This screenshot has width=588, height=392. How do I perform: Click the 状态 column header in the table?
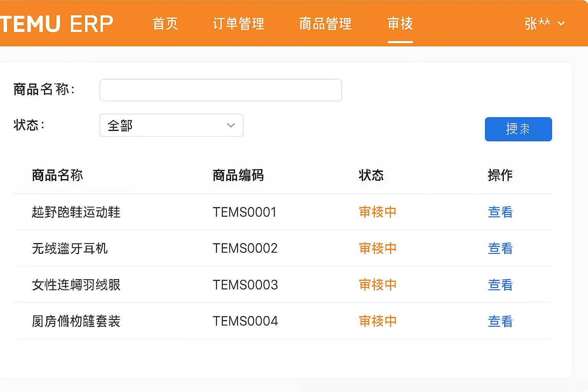pyautogui.click(x=371, y=175)
